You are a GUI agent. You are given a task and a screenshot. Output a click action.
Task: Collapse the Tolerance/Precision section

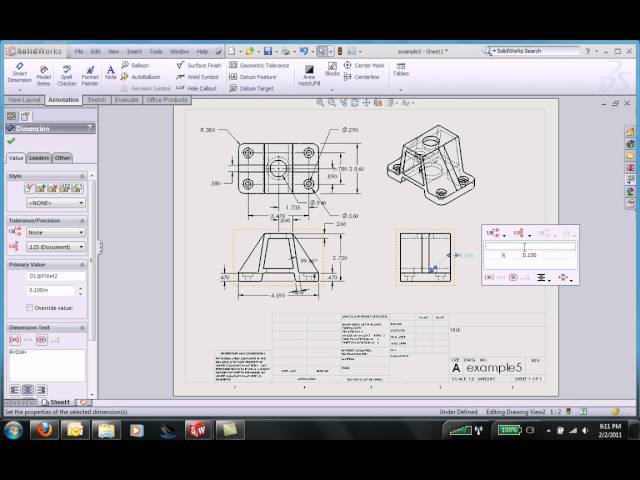82,220
